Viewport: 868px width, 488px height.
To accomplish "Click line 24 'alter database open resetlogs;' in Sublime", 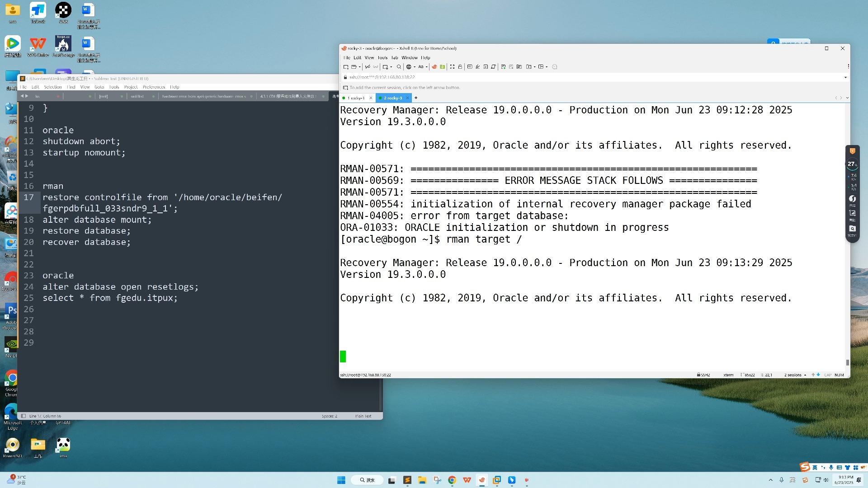I will tap(120, 287).
